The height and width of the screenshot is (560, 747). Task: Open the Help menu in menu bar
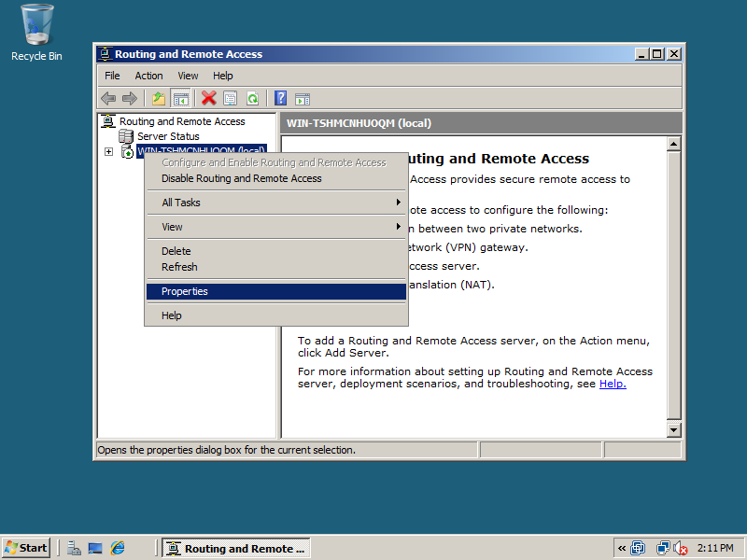[222, 76]
